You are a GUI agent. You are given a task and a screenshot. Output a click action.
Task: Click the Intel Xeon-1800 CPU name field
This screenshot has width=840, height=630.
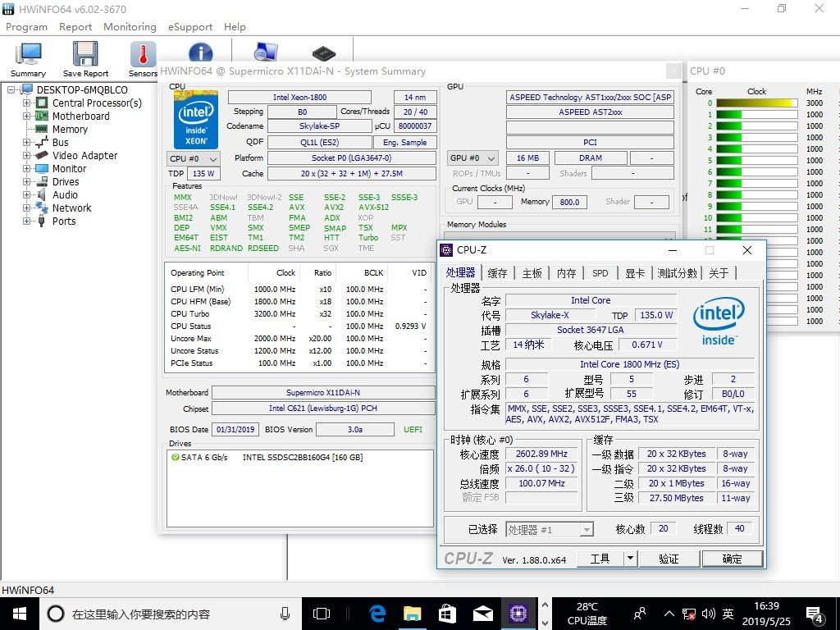299,97
